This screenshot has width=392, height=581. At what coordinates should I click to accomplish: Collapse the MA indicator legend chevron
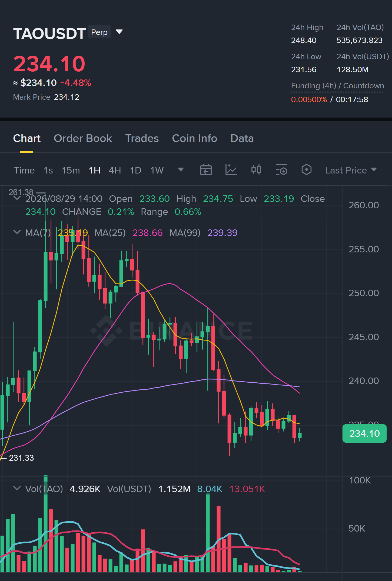[17, 232]
